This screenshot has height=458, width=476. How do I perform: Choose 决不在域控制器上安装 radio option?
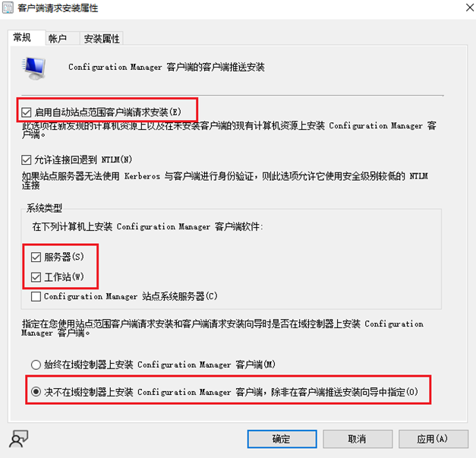[x=36, y=392]
